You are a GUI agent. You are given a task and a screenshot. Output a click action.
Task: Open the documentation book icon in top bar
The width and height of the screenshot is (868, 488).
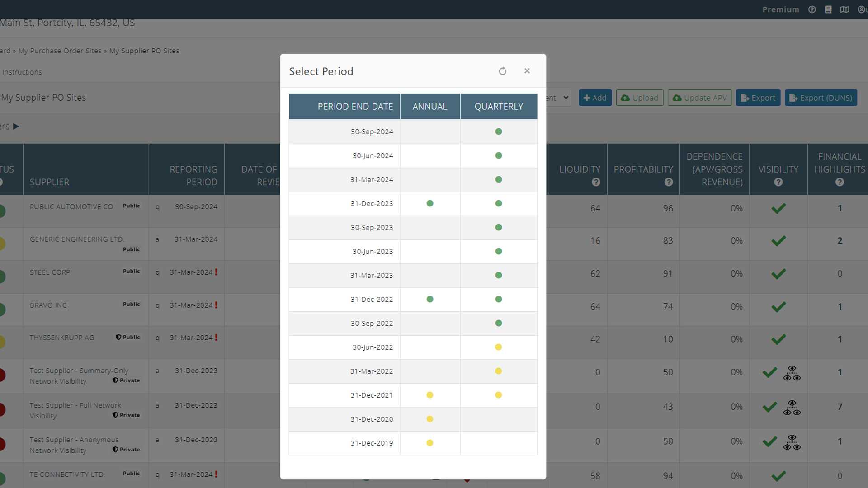point(828,9)
